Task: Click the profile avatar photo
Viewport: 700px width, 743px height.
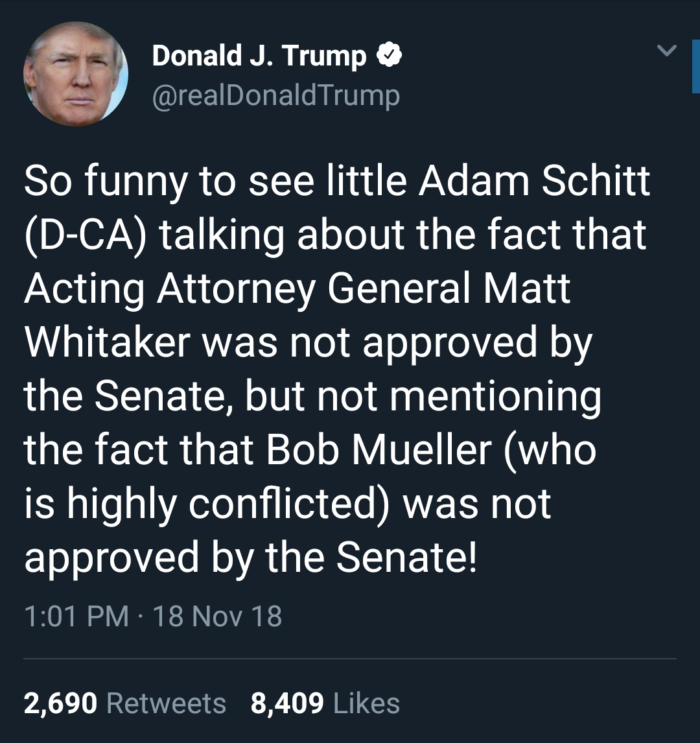Action: (76, 75)
